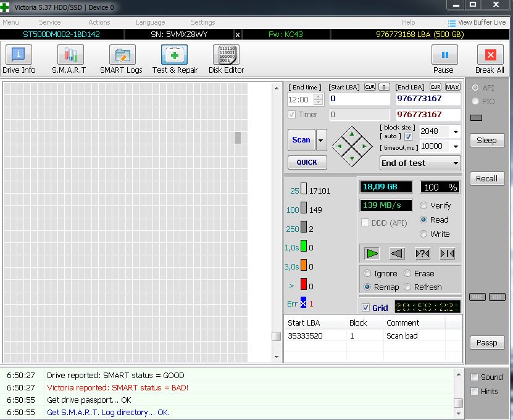Screen dimensions: 513x420
Task: Click the Start LBA input field
Action: (359, 99)
